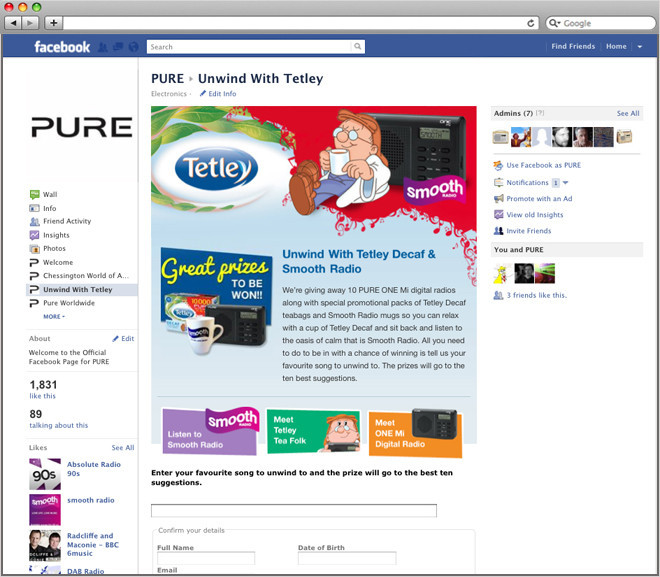Click the magnifier search button
This screenshot has height=577, width=660.
[357, 47]
